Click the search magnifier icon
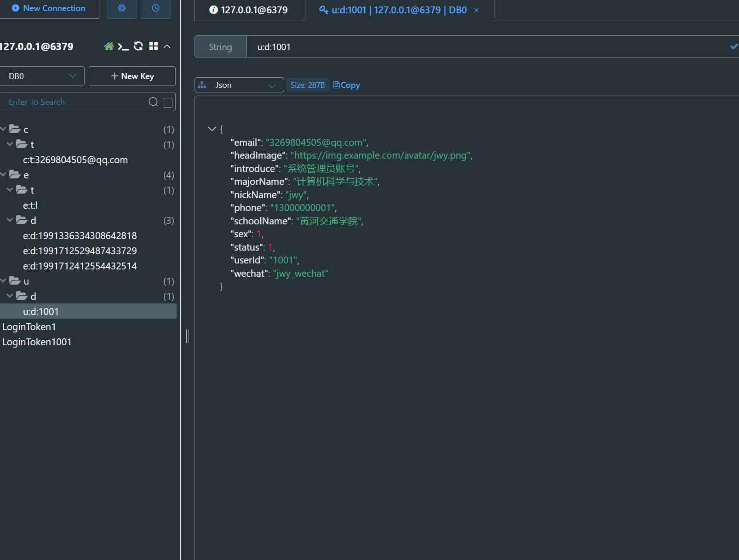The height and width of the screenshot is (560, 739). [x=153, y=102]
